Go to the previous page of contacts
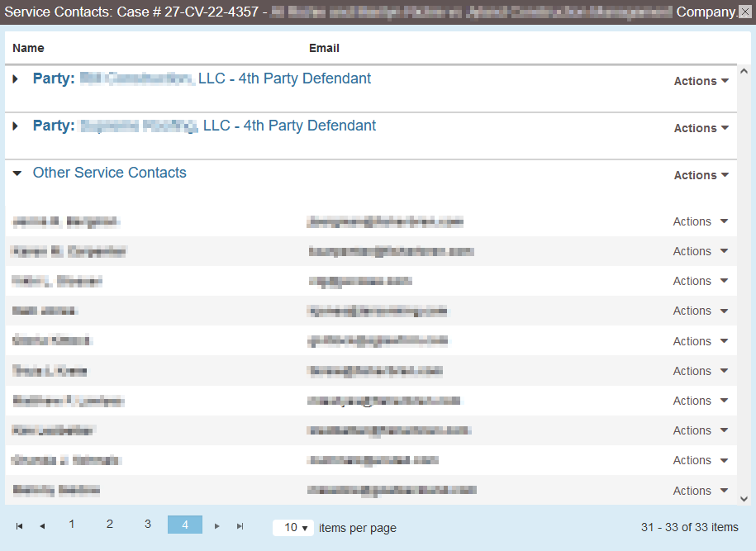Screen dimensions: 756x551 tap(42, 525)
